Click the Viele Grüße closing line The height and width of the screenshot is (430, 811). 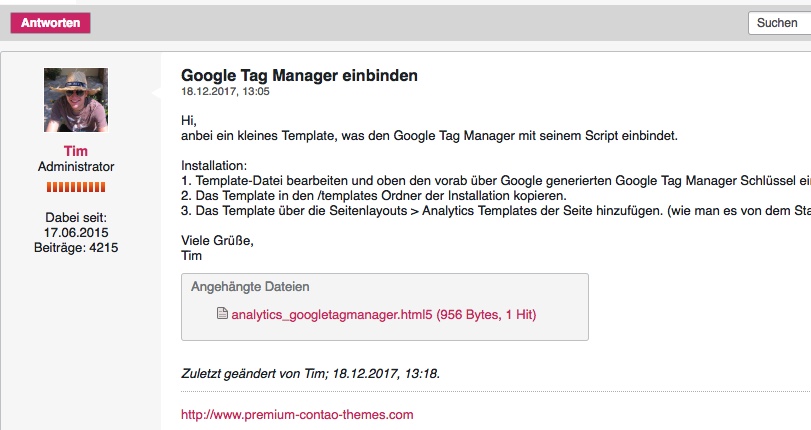pos(217,240)
